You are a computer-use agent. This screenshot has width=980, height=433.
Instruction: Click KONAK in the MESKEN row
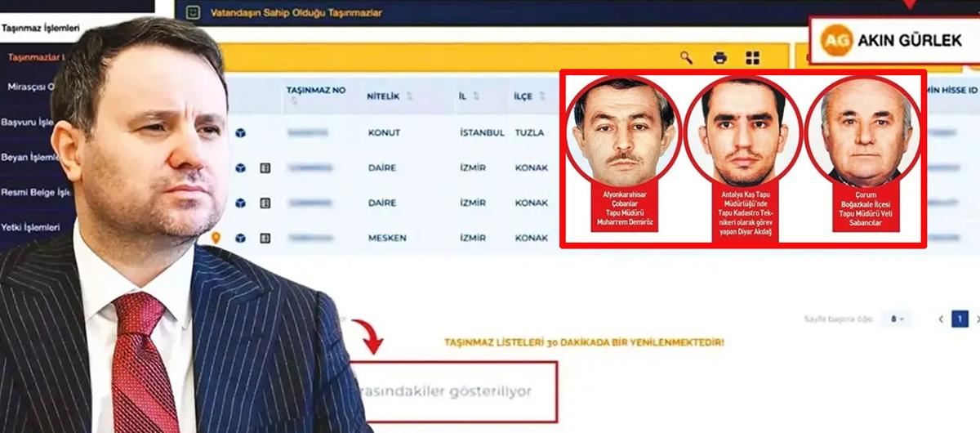pos(531,238)
